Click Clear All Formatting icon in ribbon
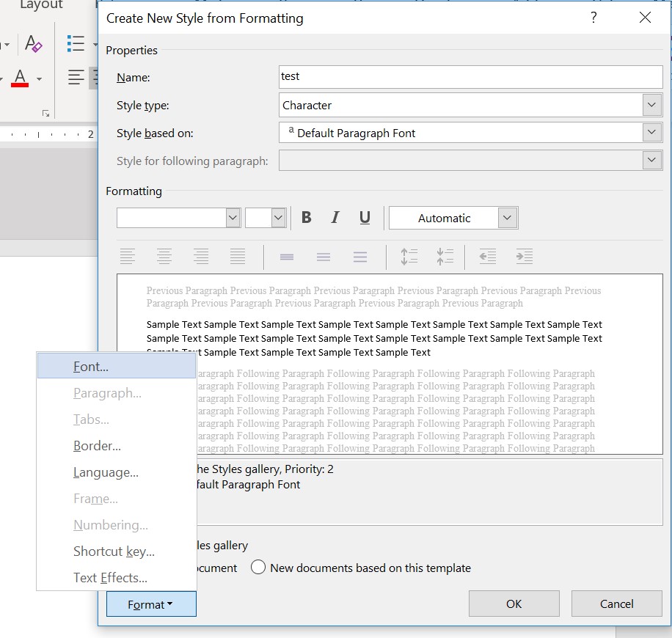 (34, 44)
